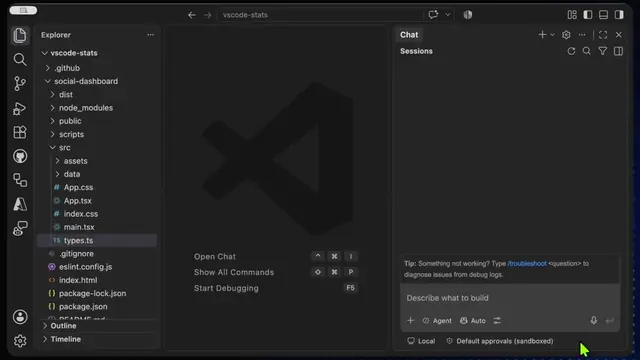
Task: Maximize the Chat panel
Action: click(x=603, y=35)
